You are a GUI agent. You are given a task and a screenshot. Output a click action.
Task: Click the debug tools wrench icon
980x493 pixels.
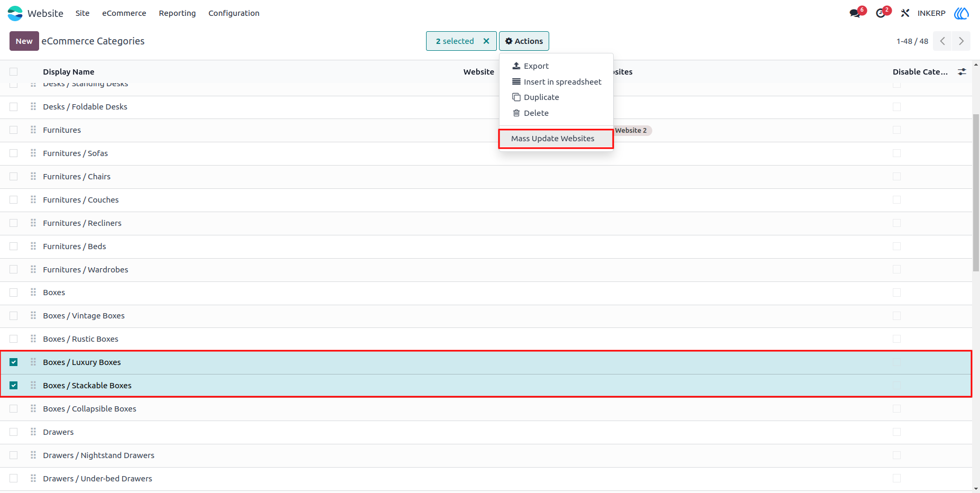coord(905,13)
